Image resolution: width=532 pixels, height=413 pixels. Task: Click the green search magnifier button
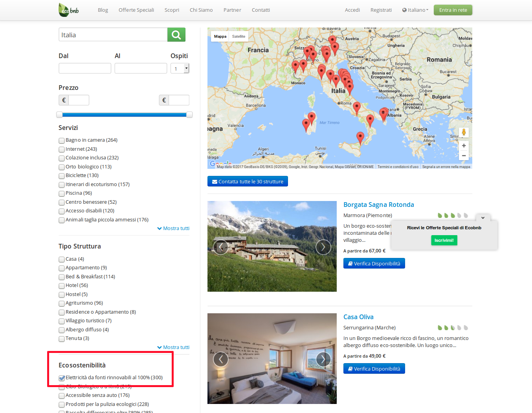[176, 35]
